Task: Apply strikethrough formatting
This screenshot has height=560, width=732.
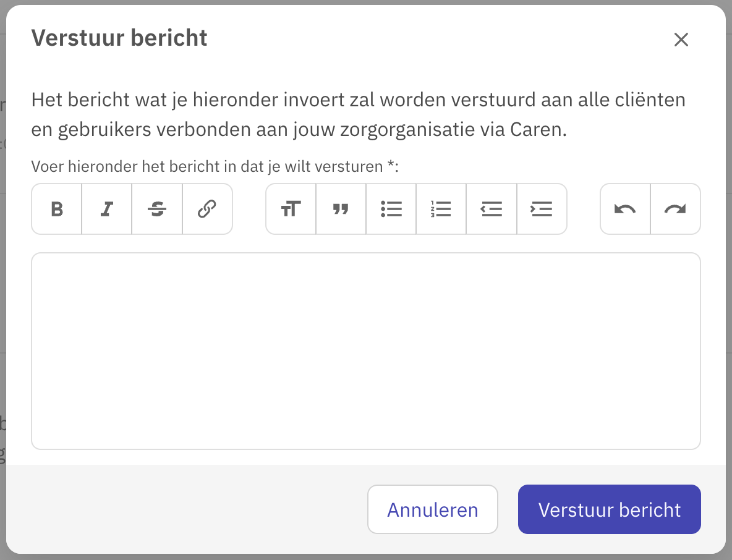Action: [156, 209]
